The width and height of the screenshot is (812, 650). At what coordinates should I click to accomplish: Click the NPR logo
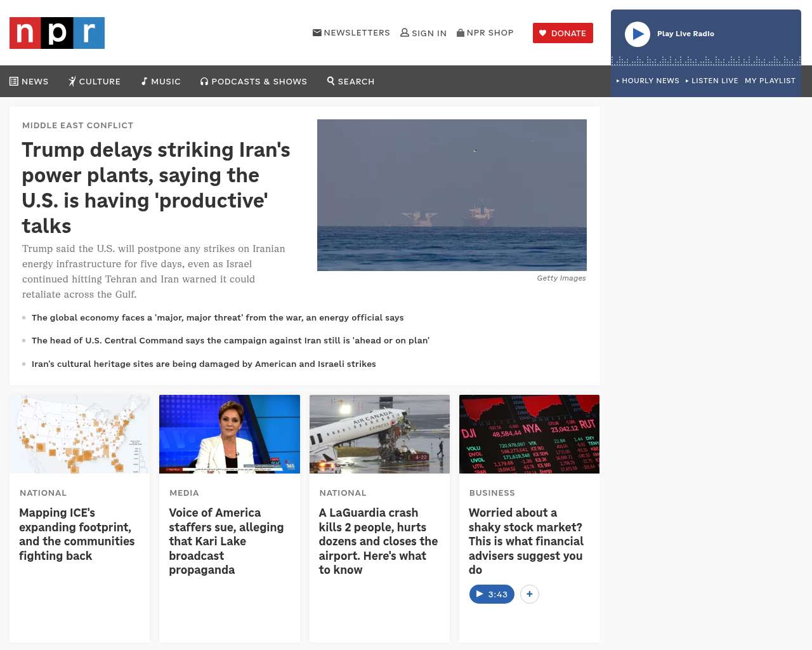(x=57, y=33)
